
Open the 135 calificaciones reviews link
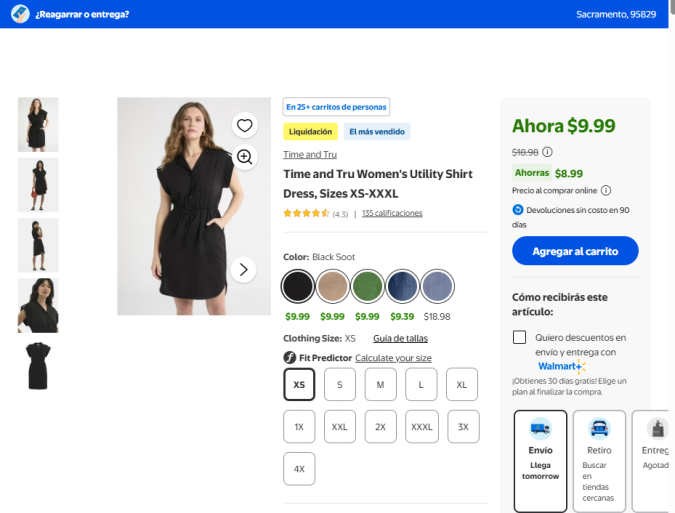[392, 213]
